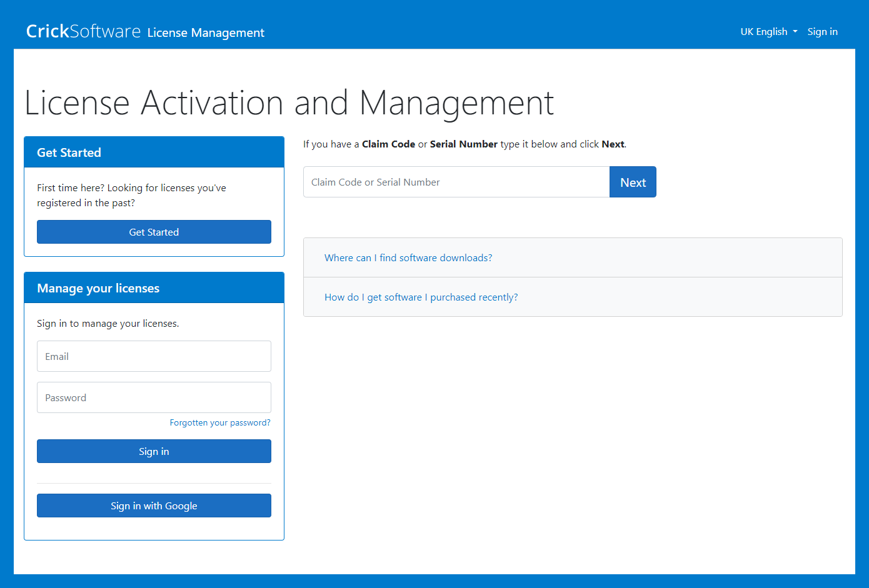Select the Password input field
Viewport: 869px width, 588px height.
(154, 398)
